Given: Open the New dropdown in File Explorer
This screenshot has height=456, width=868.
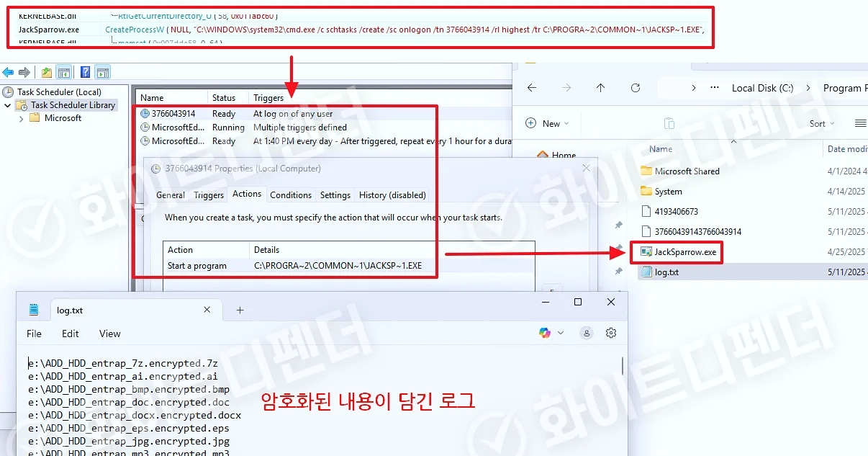Looking at the screenshot, I should [x=546, y=123].
